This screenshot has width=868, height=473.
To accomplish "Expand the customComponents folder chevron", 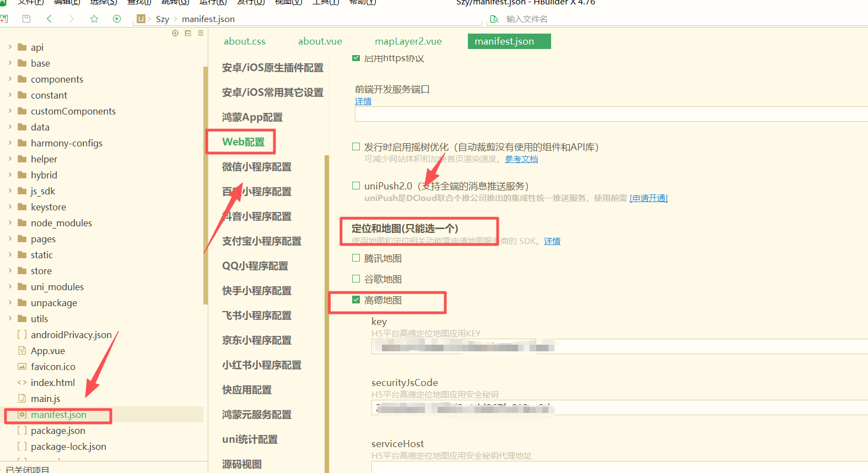I will [10, 111].
